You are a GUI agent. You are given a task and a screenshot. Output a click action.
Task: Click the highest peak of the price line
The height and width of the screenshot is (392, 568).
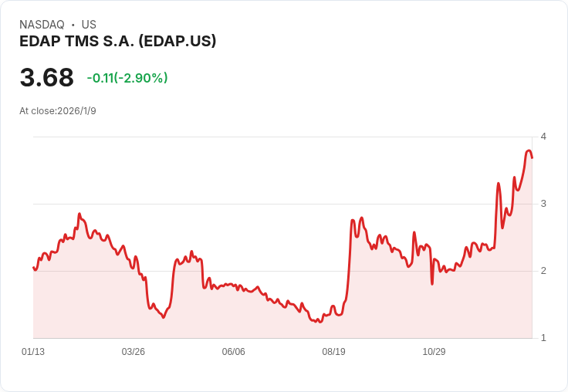click(529, 150)
